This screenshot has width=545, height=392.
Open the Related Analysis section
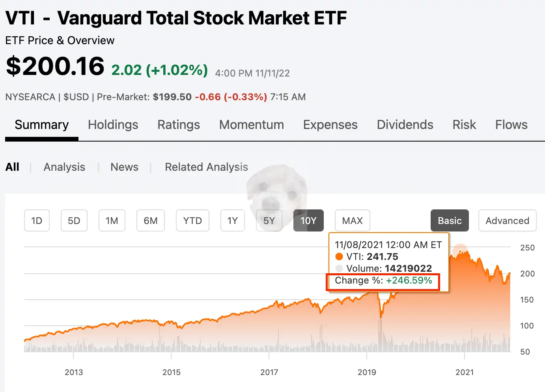point(206,167)
